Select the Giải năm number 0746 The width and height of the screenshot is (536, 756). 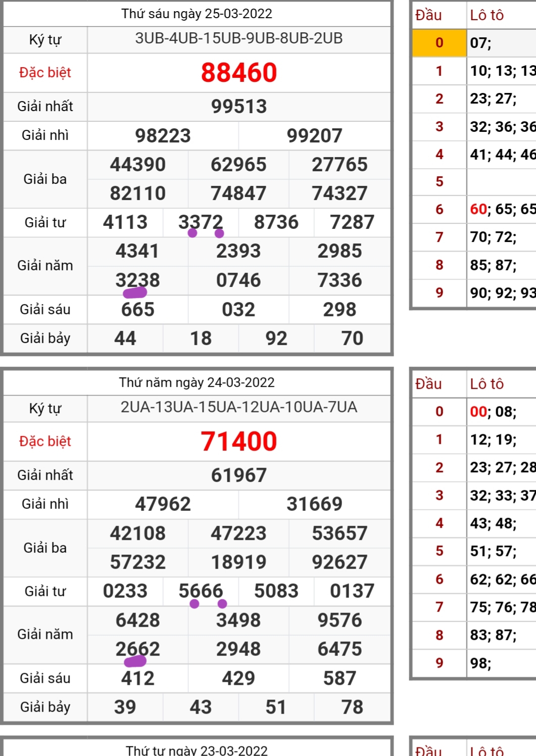tap(238, 280)
